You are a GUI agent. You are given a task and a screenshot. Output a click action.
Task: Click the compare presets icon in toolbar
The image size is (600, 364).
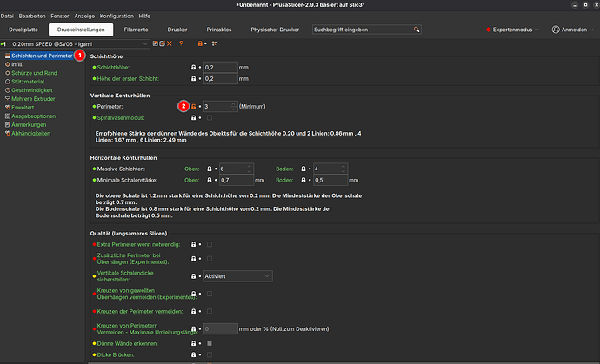[x=214, y=43]
